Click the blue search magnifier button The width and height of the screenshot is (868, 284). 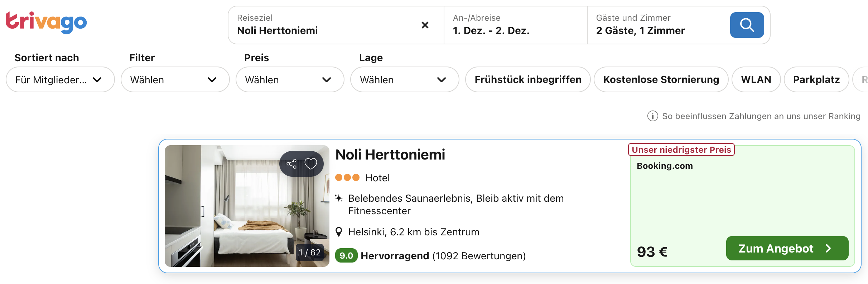[747, 25]
